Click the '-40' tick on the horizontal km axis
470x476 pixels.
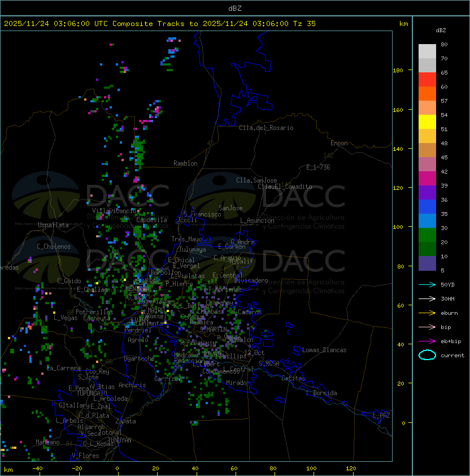tap(37, 469)
